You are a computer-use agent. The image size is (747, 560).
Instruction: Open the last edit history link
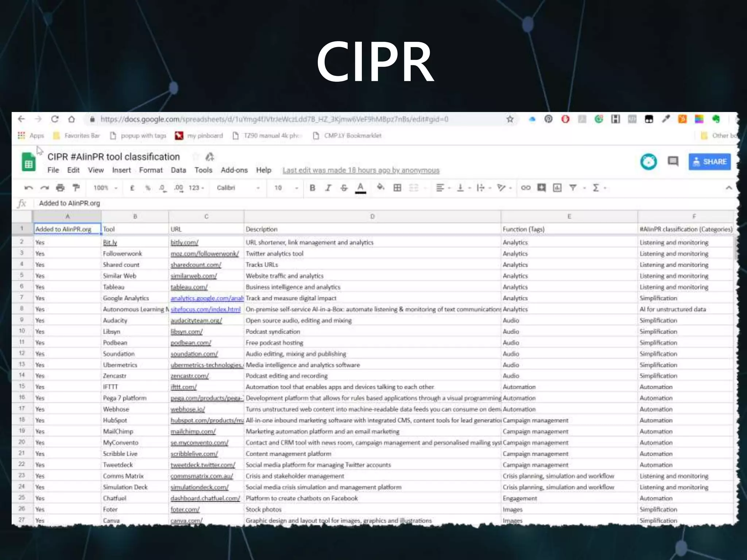[x=361, y=170]
